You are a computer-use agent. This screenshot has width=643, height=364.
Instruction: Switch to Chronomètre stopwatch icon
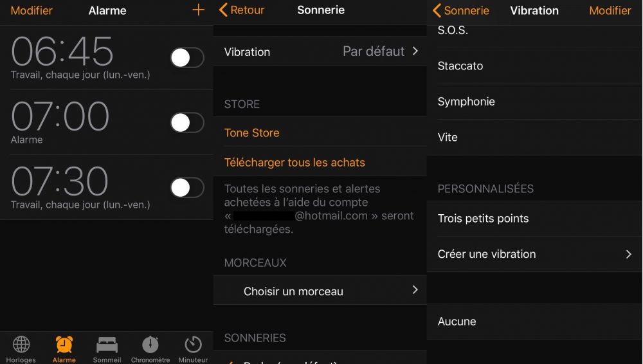click(150, 349)
